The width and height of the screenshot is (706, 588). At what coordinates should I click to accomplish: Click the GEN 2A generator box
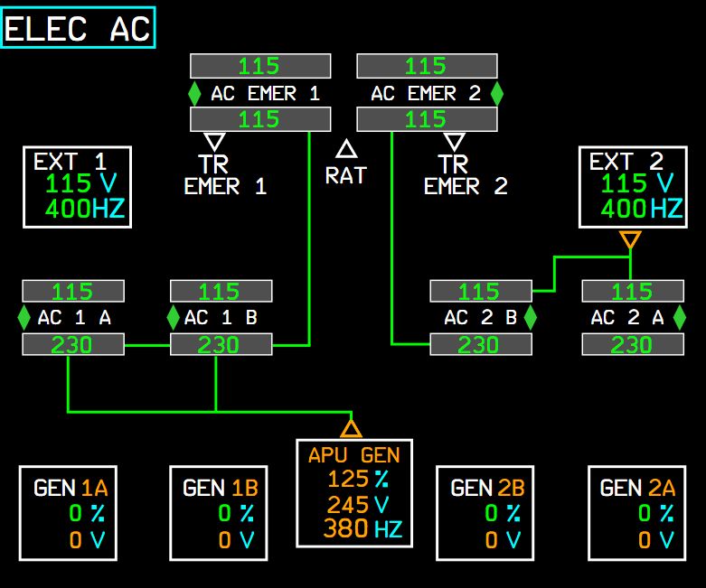[x=637, y=513]
